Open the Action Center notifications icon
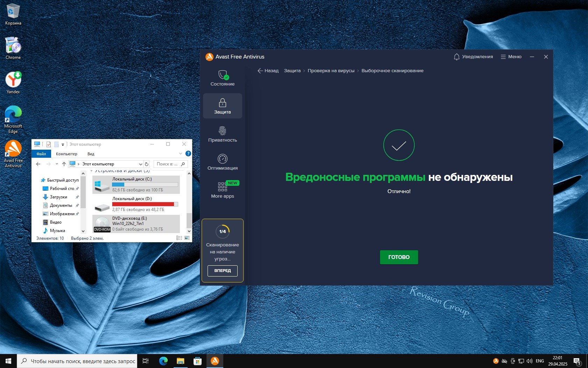The image size is (588, 368). pos(577,361)
